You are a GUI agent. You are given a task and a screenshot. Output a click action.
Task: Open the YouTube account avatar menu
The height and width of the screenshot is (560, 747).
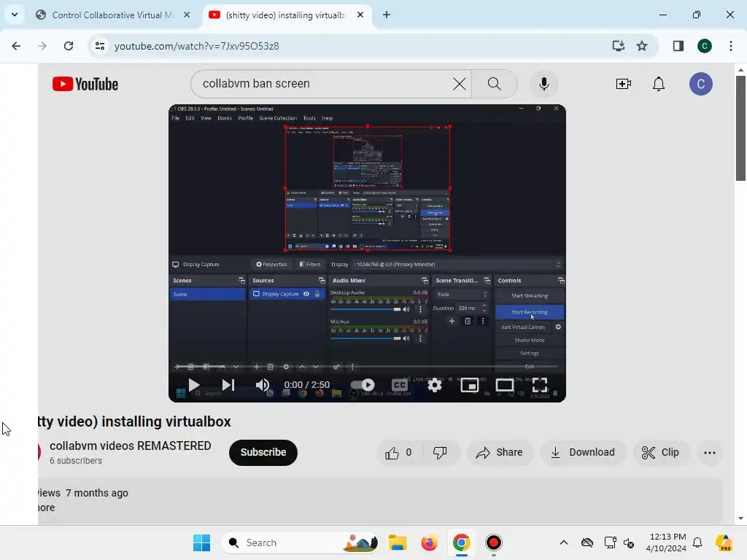click(701, 85)
